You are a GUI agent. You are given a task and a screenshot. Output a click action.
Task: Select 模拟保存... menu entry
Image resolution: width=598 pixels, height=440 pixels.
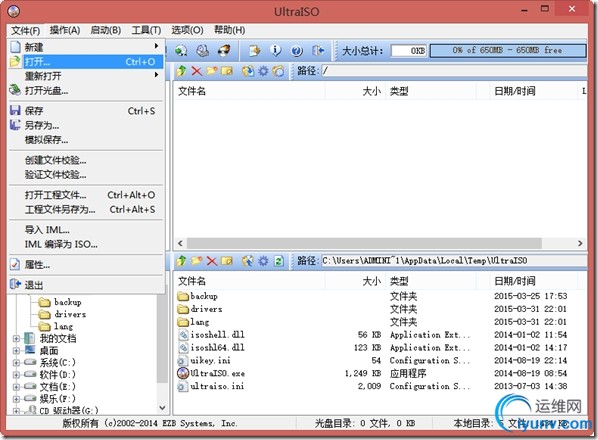pyautogui.click(x=86, y=140)
